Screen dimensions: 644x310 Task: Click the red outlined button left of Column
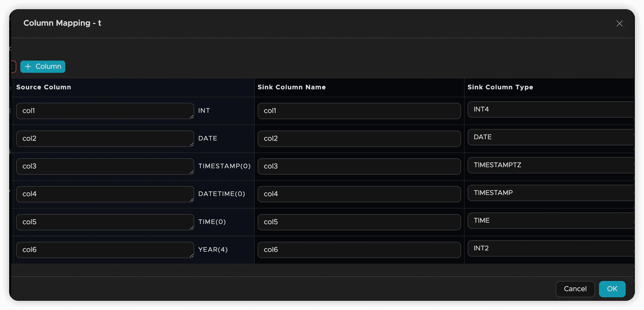point(13,67)
